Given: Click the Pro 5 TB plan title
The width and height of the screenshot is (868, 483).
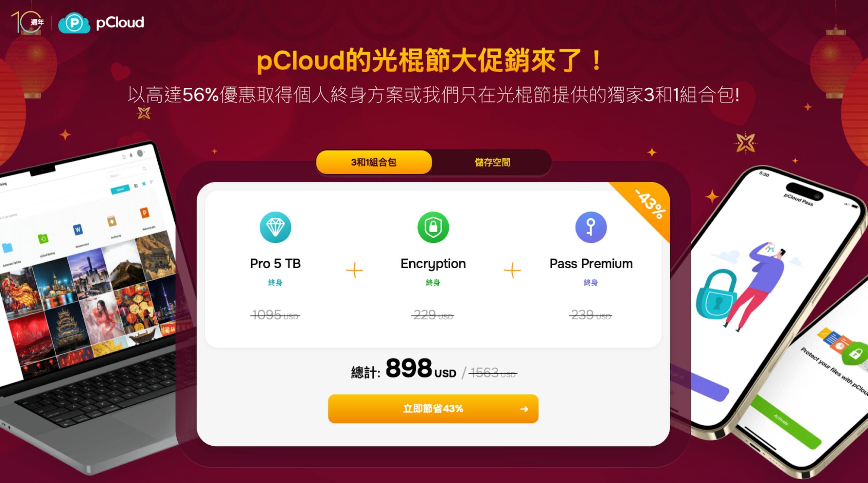Looking at the screenshot, I should point(275,263).
